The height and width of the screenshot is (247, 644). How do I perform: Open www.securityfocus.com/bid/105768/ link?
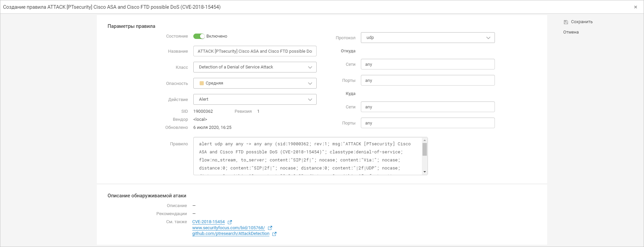click(x=229, y=228)
